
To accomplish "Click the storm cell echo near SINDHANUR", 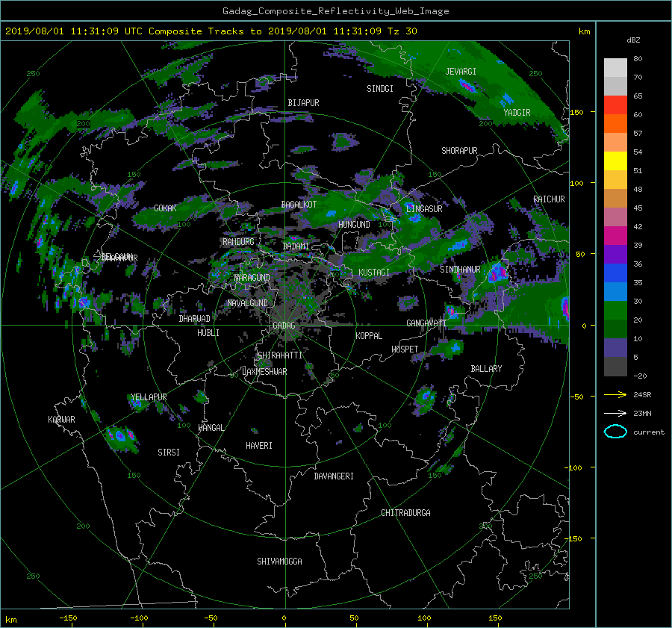I will [x=497, y=273].
